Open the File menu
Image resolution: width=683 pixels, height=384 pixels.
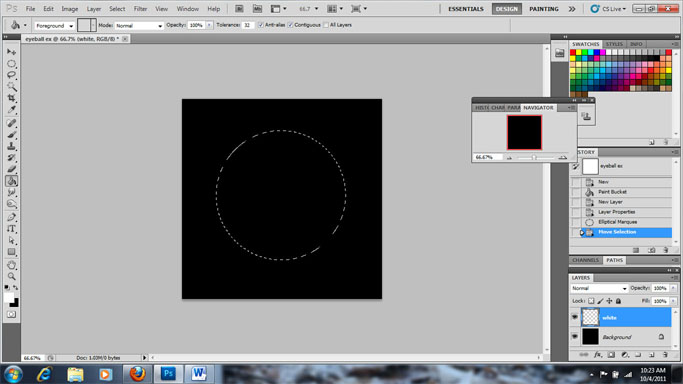(x=30, y=9)
